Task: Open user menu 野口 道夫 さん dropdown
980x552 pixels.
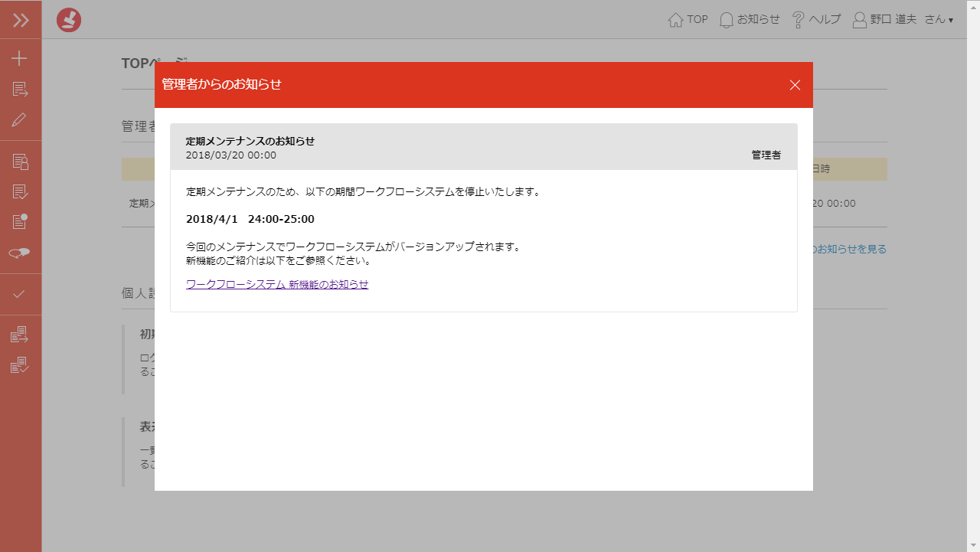Action: coord(903,19)
